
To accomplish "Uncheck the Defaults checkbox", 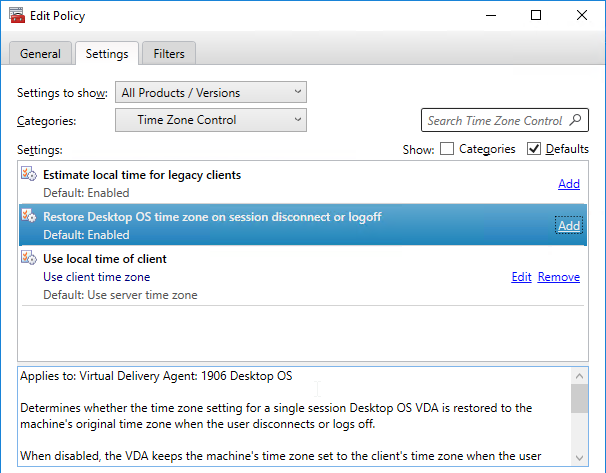I will (x=534, y=149).
